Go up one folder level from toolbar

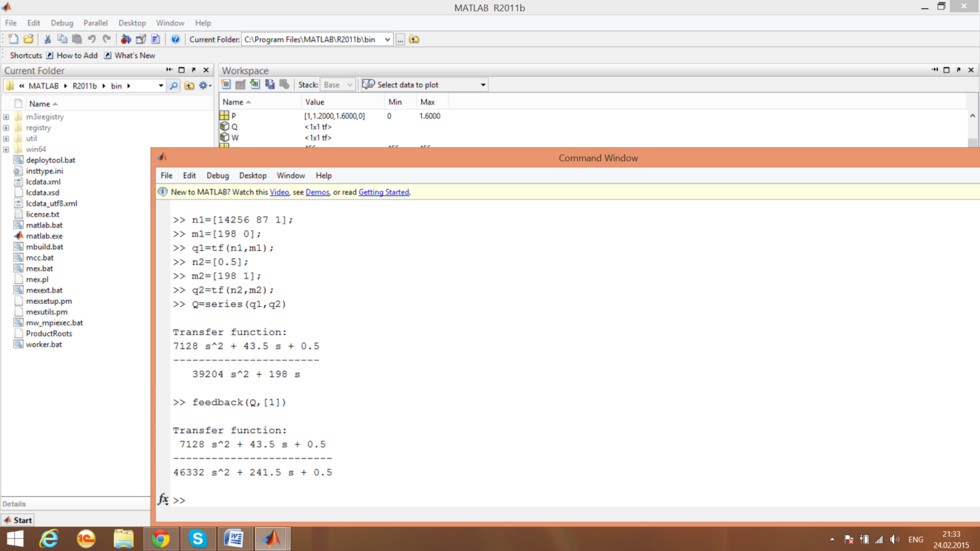coord(414,39)
